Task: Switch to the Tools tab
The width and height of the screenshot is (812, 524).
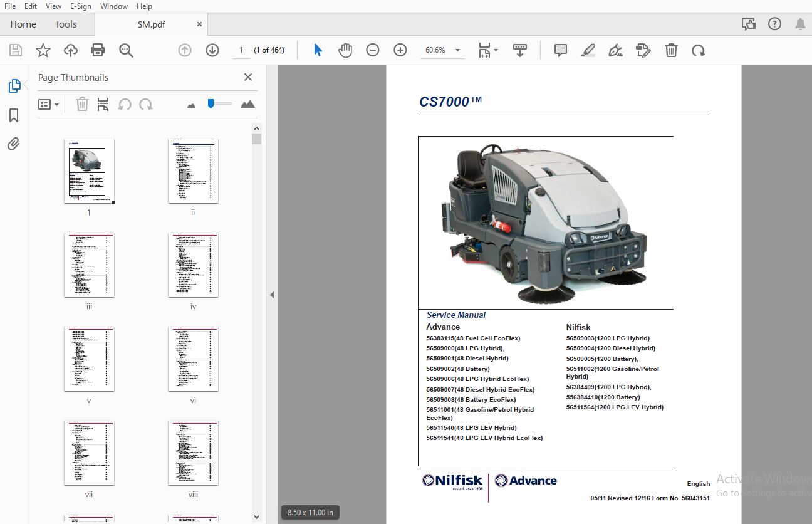Action: pos(66,24)
